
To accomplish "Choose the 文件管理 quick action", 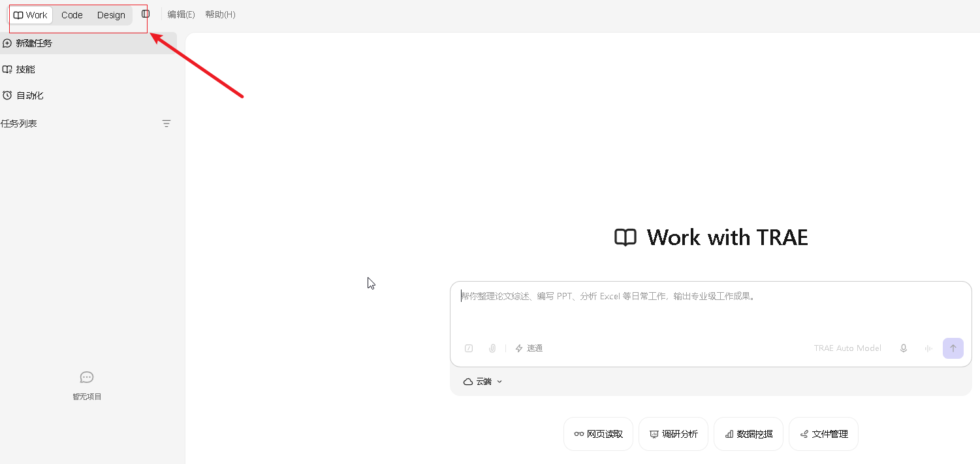I will click(x=823, y=434).
